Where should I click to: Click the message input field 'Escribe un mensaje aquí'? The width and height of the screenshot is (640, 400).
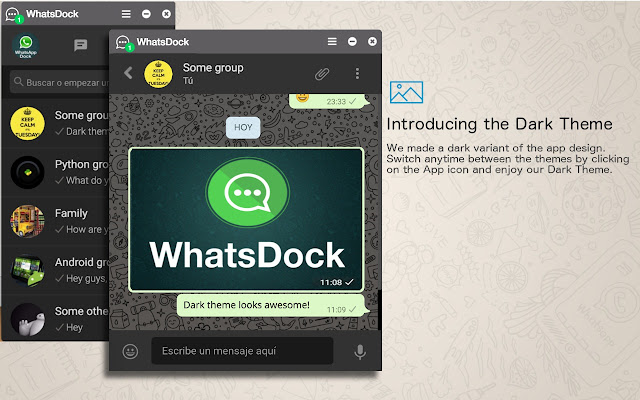pyautogui.click(x=242, y=351)
